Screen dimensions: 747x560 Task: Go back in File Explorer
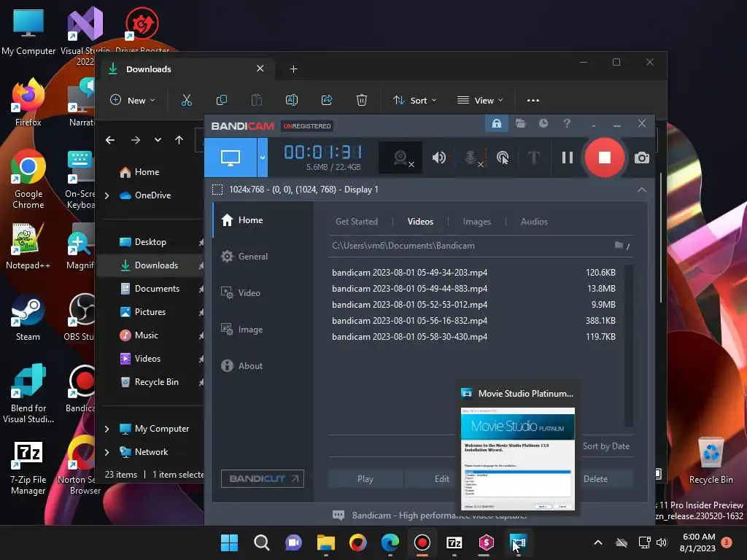[x=110, y=140]
